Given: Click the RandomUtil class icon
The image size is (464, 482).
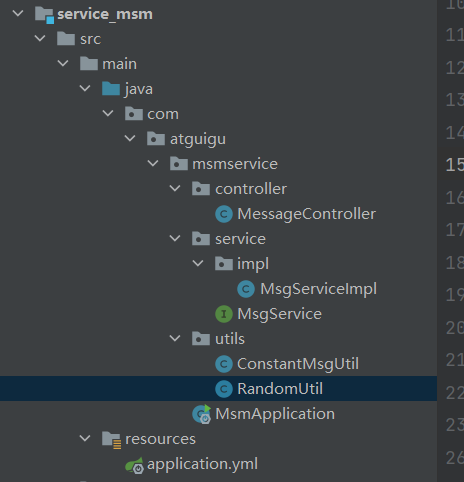Looking at the screenshot, I should point(224,389).
